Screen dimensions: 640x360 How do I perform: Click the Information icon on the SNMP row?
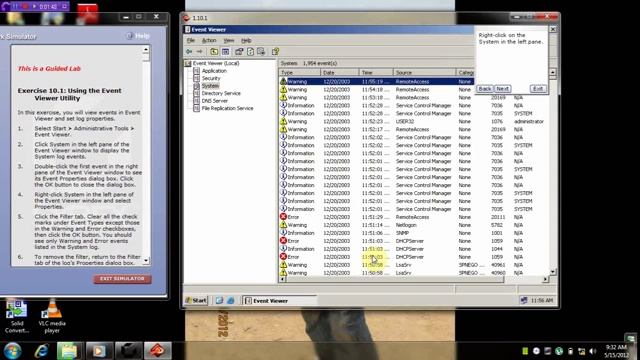point(283,233)
